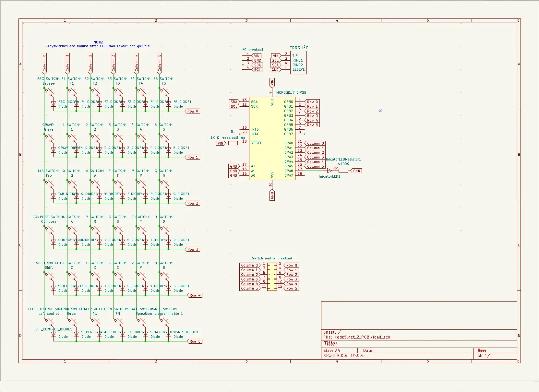Click the GPB7 pin name
Viewport: 539px width, 392px height.
[x=289, y=134]
